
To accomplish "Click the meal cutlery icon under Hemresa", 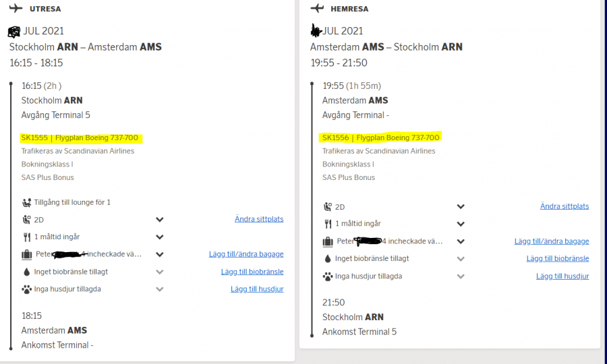I will (x=328, y=224).
